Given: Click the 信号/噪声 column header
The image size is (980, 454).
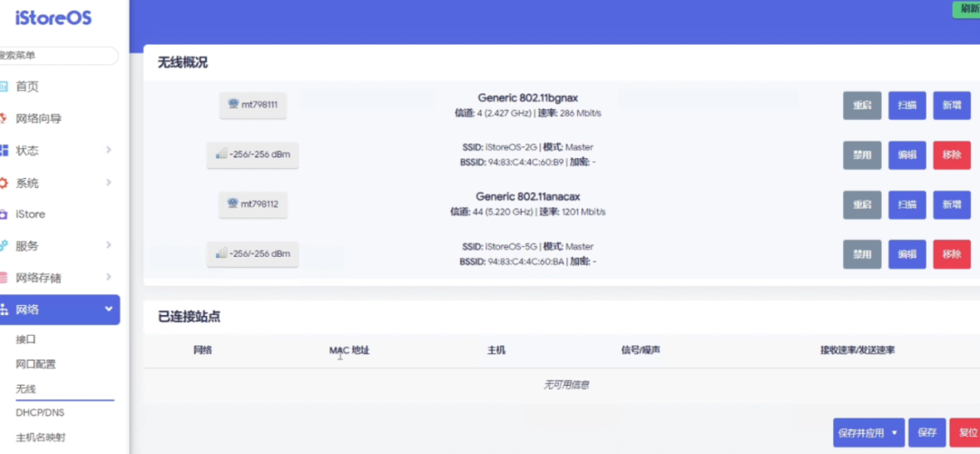Looking at the screenshot, I should (x=641, y=350).
